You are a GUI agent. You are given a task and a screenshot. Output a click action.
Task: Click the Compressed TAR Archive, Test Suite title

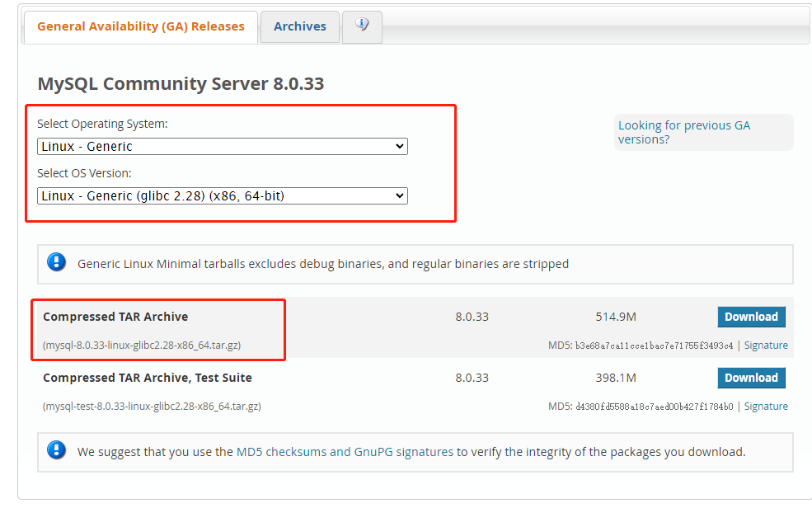click(148, 378)
